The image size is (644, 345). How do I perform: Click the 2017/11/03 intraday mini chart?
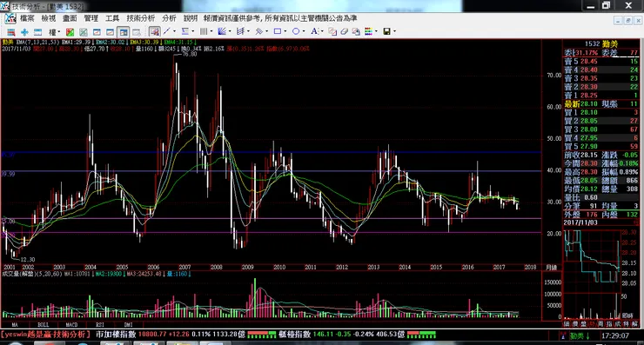[594, 274]
